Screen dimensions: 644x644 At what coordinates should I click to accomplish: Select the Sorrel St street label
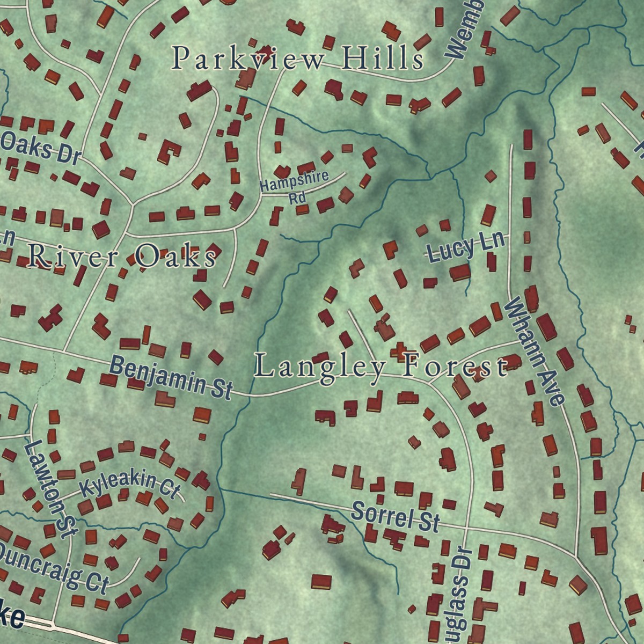tap(396, 517)
